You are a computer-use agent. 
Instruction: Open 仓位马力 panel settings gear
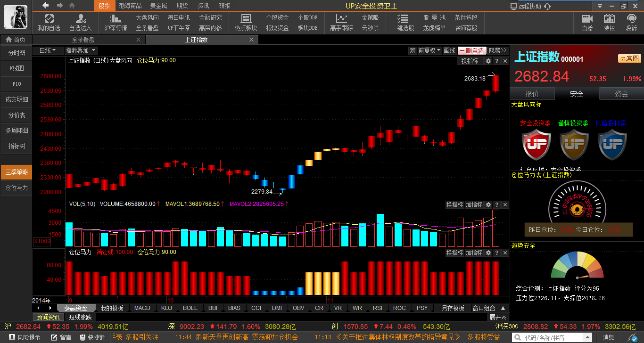pyautogui.click(x=488, y=253)
